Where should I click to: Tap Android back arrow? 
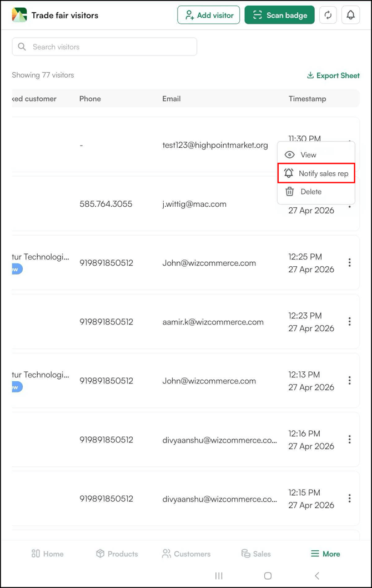pos(317,576)
